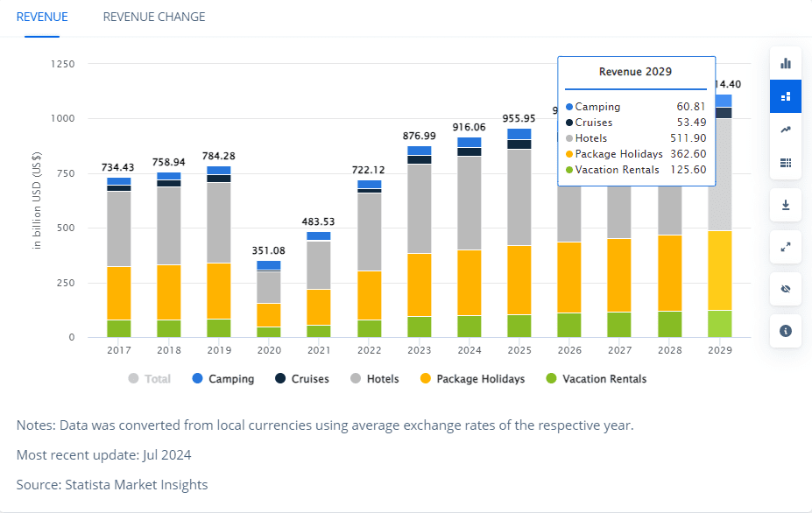Open the data table view icon
Screen dimensions: 812x513
786,163
